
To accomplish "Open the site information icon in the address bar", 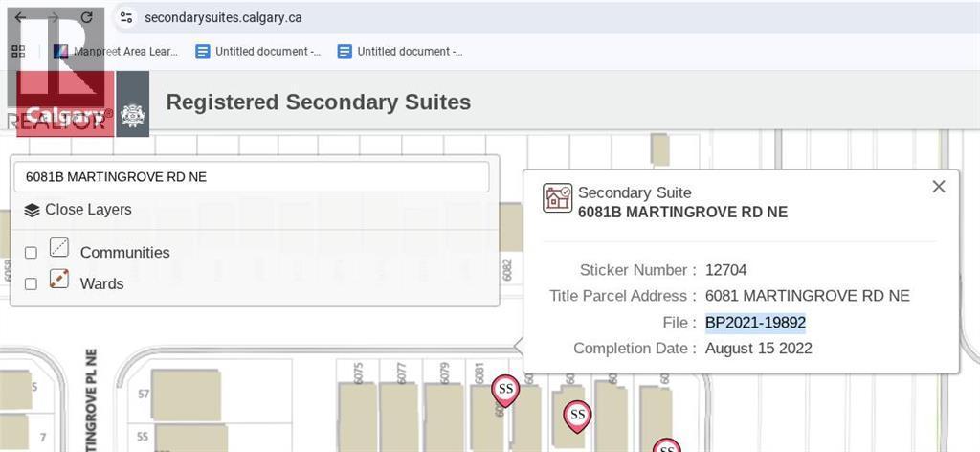I will click(126, 17).
